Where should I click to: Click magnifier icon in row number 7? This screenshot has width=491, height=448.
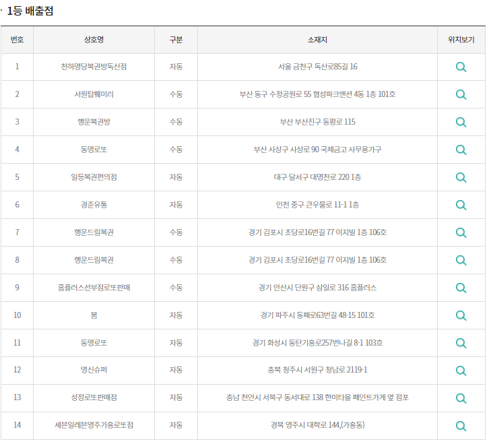461,232
